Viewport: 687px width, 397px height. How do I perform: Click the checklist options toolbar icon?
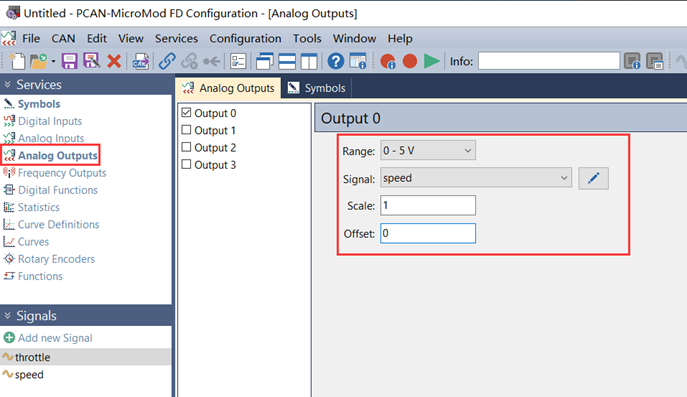(238, 61)
